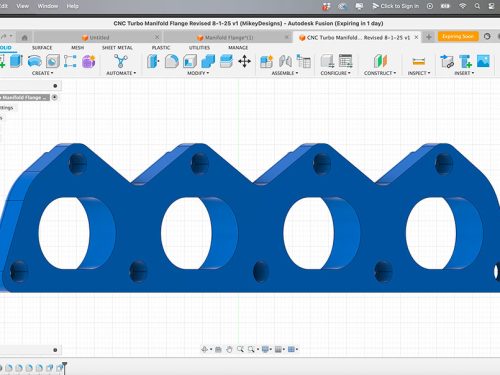Click the Insert McMaster-Carr component icon
The height and width of the screenshot is (375, 500).
[465, 61]
